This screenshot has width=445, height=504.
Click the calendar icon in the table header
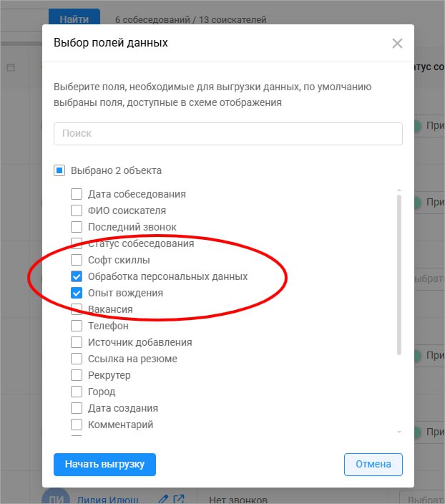(11, 67)
